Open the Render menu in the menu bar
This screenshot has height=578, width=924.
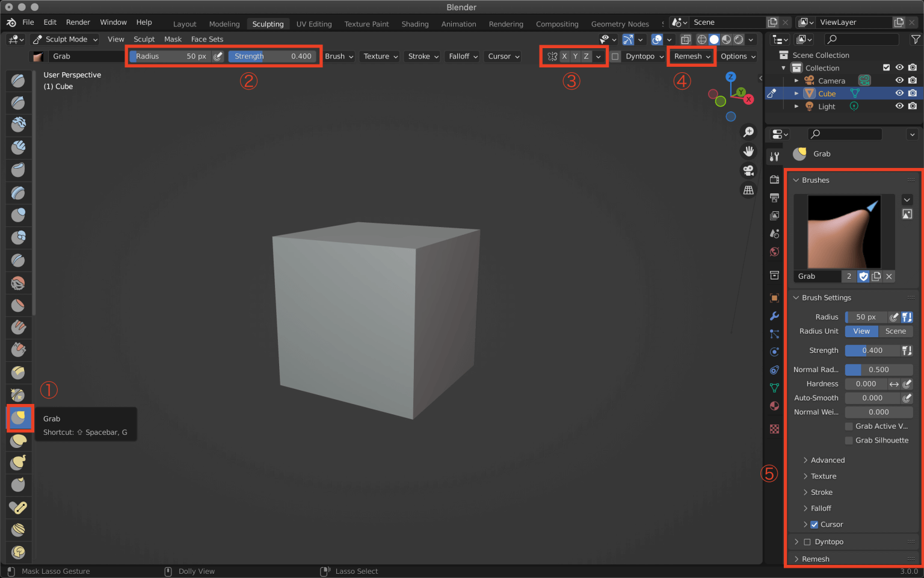[x=78, y=22]
